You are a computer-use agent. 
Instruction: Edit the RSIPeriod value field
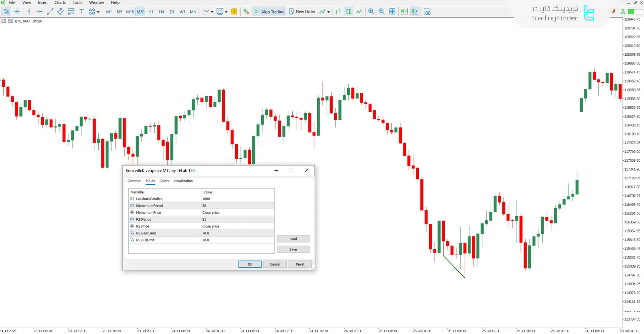pos(237,219)
